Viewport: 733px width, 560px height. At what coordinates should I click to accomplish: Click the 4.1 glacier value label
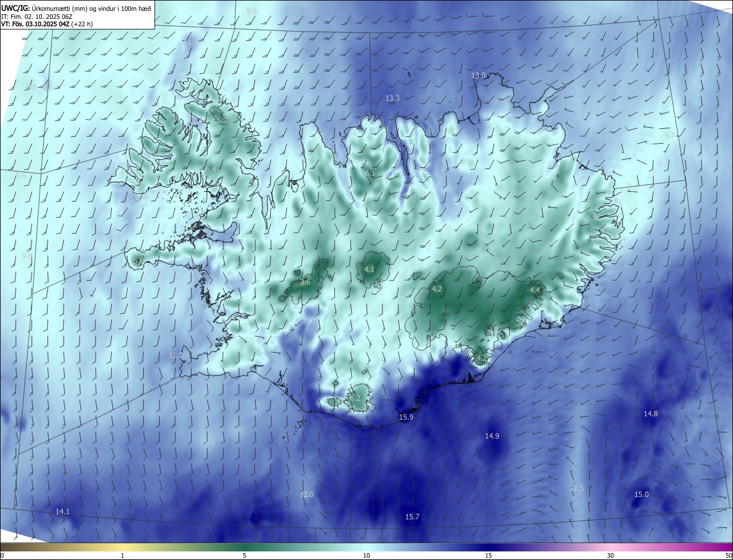[369, 269]
